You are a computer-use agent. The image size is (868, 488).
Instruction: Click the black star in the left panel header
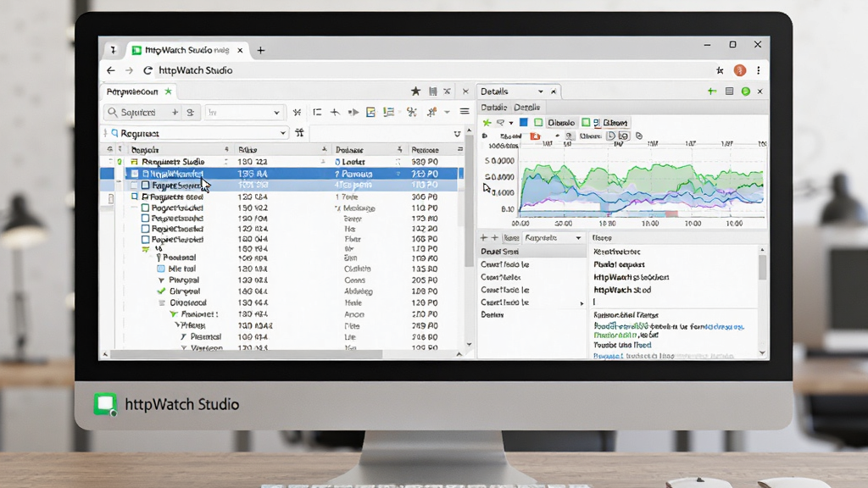[x=415, y=91]
